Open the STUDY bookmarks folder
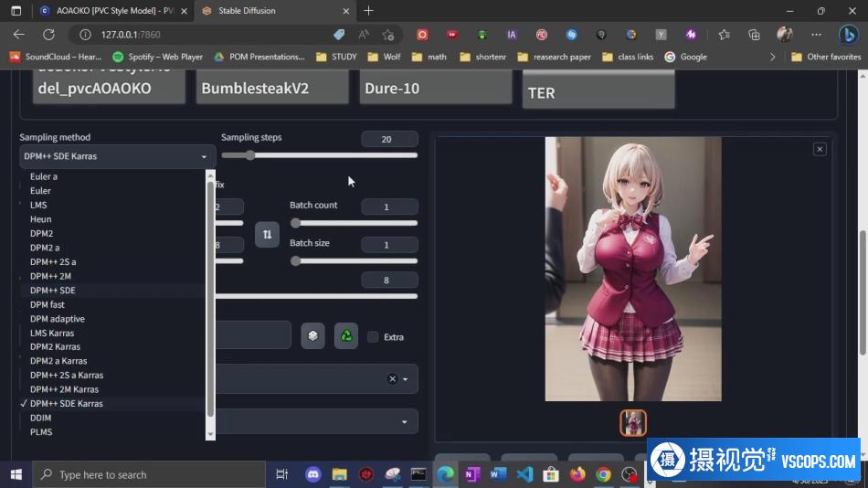This screenshot has width=868, height=488. click(336, 57)
